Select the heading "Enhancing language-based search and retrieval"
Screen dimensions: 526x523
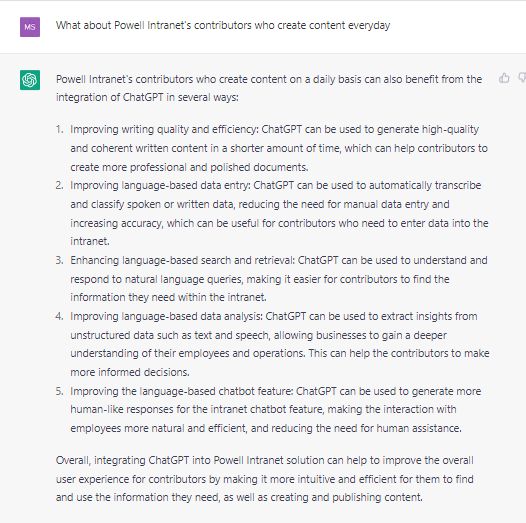point(181,260)
